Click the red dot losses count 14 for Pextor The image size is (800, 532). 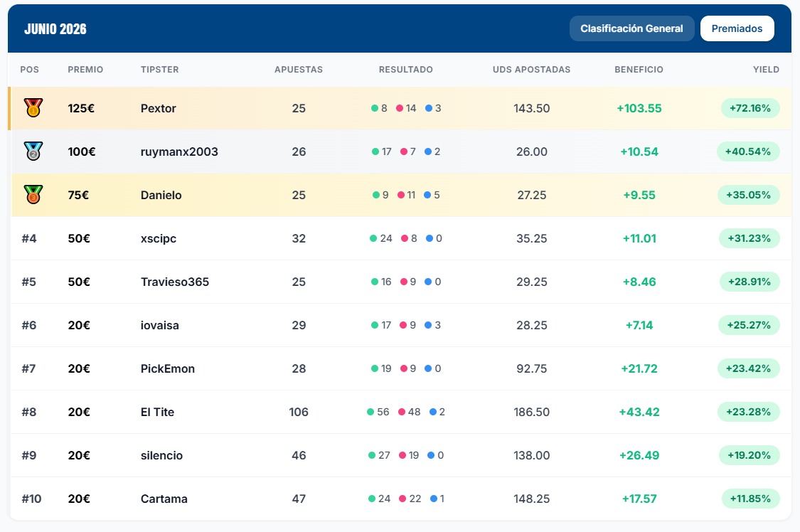(406, 108)
